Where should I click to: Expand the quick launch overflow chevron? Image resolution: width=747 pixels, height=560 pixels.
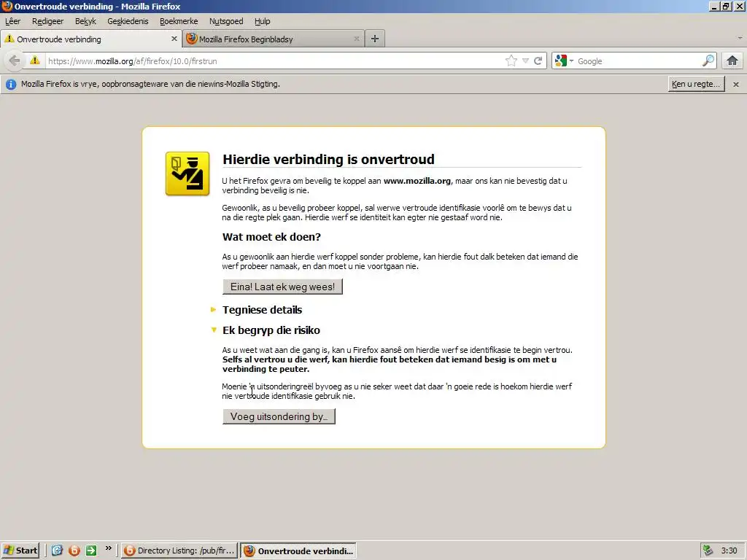(109, 548)
